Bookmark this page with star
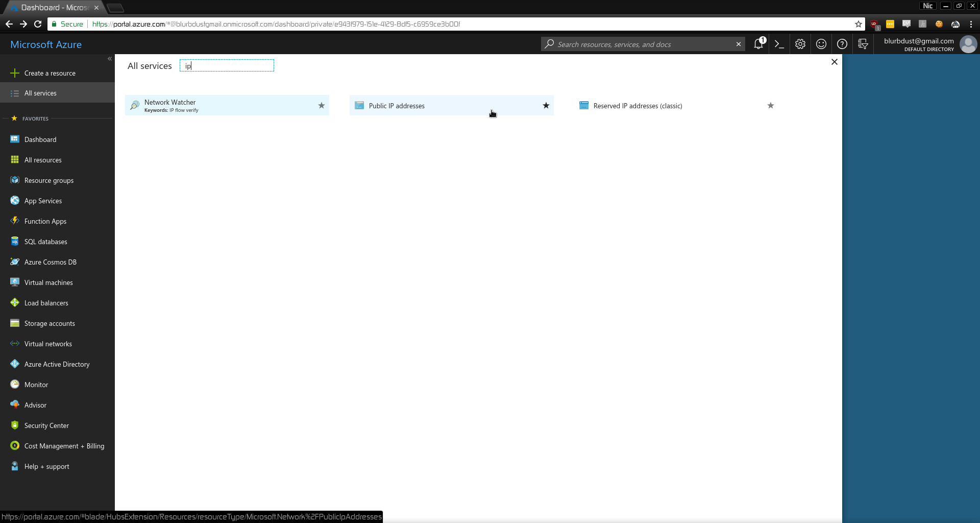Image resolution: width=980 pixels, height=523 pixels. [x=859, y=24]
